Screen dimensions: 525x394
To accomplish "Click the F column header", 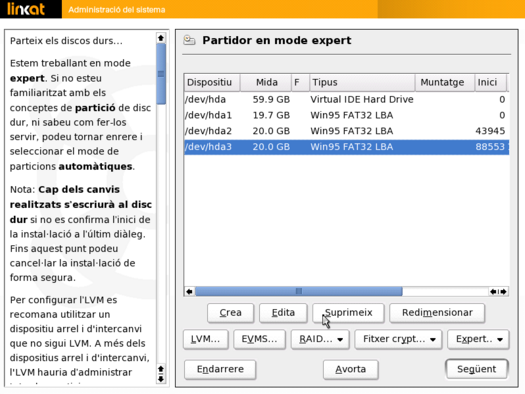I will 300,82.
